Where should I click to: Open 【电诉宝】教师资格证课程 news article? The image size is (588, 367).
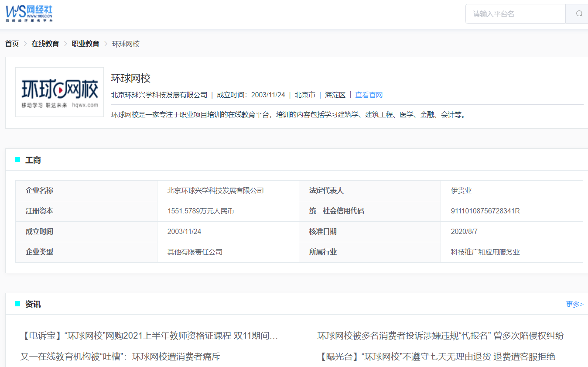pyautogui.click(x=149, y=336)
